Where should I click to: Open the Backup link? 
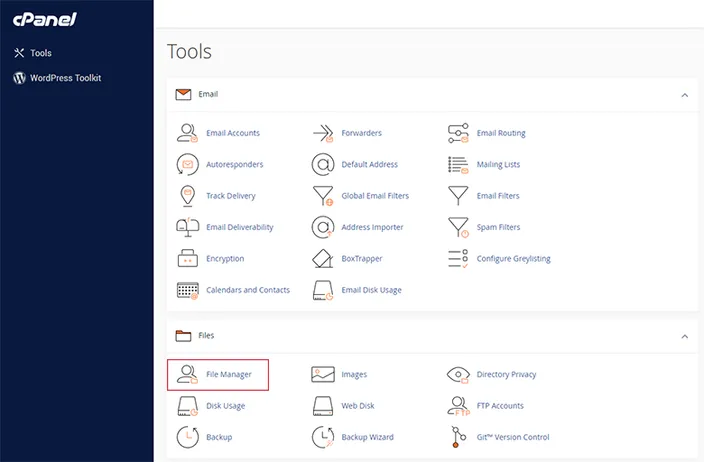pos(219,437)
